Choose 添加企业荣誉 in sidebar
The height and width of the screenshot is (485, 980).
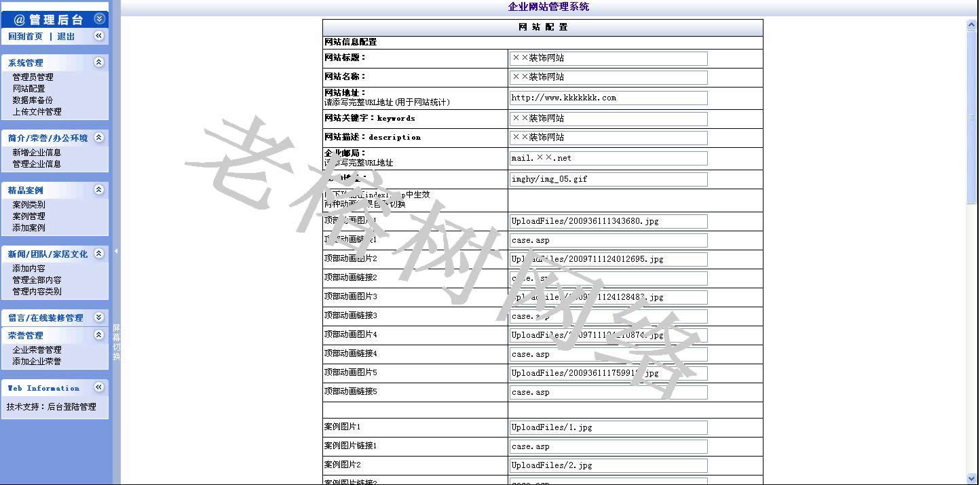tap(37, 362)
